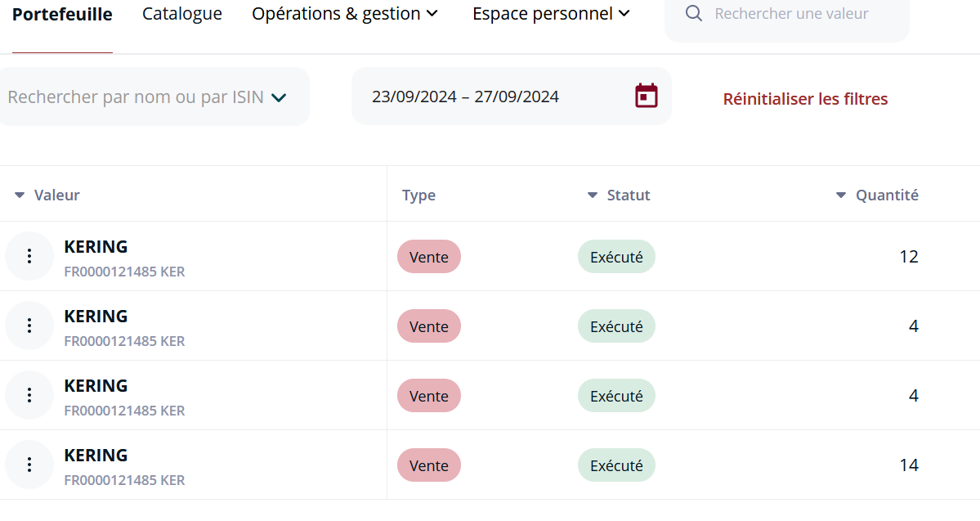Click Vente badge in the quantity 14 row

(x=429, y=465)
